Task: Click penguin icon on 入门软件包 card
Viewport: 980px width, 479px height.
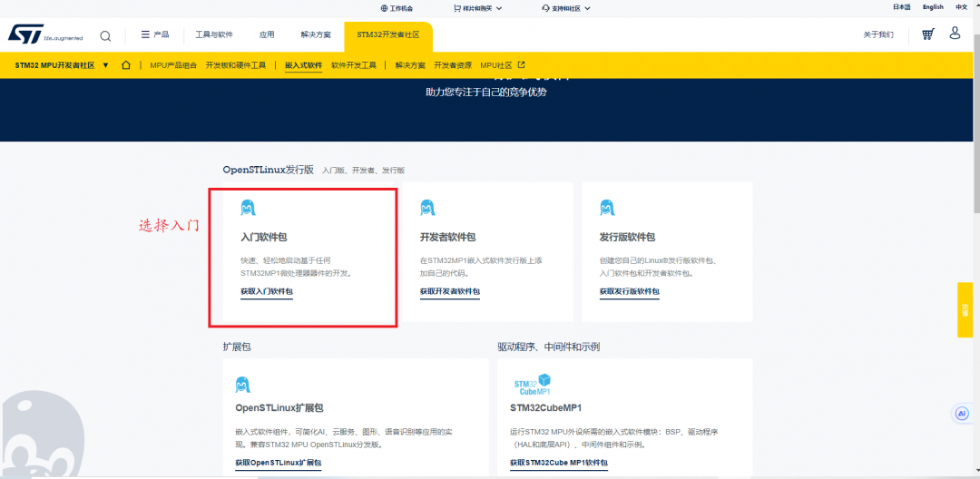Action: click(x=248, y=208)
